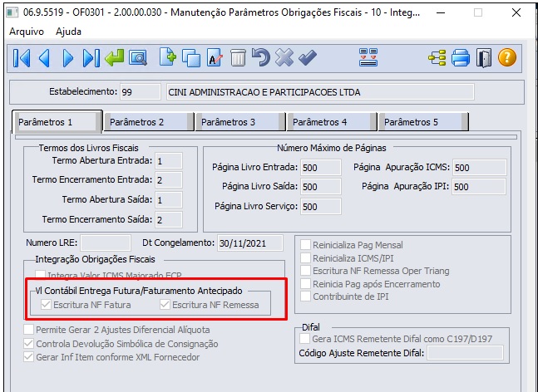The height and width of the screenshot is (392, 538).
Task: Switch to the Parâmetros 2 tab
Action: [x=149, y=122]
